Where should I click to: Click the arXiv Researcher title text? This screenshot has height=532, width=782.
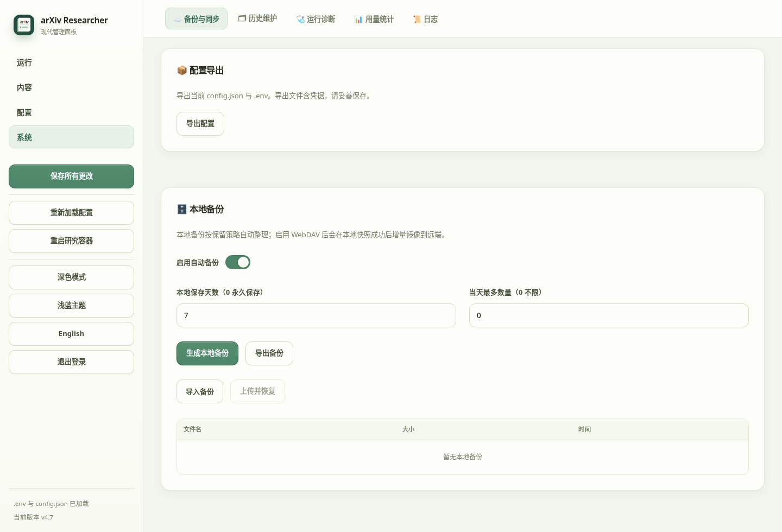point(74,20)
